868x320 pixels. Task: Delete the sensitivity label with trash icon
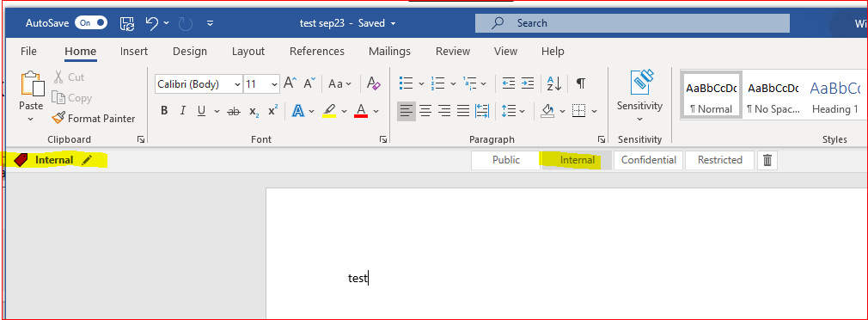767,160
